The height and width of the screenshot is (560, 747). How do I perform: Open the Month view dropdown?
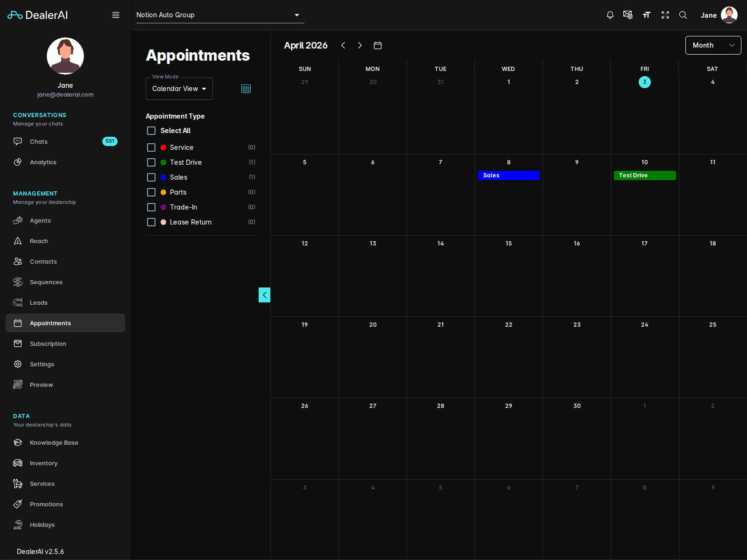point(713,45)
